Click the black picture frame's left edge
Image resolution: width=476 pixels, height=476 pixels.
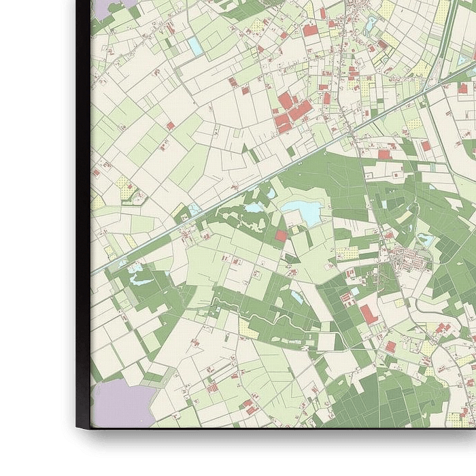(x=82, y=204)
